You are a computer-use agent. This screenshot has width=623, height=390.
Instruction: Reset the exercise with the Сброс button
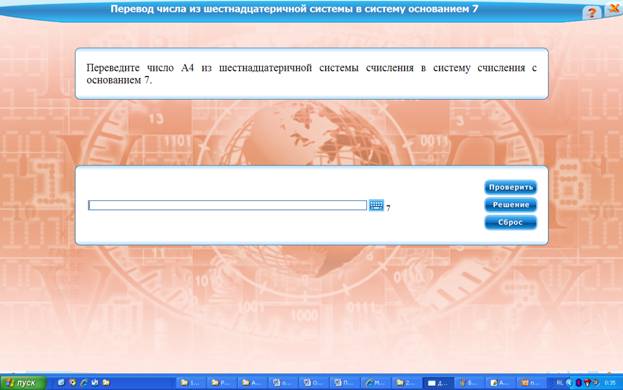pos(511,222)
